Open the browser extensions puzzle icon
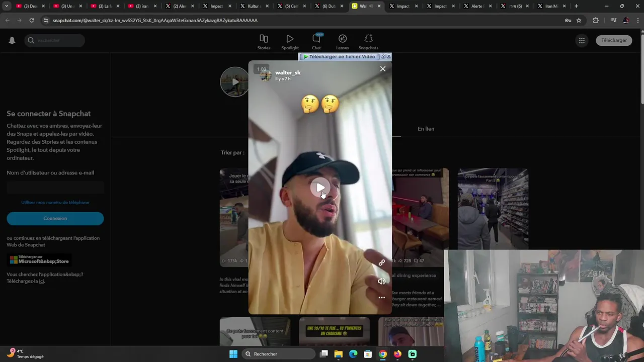This screenshot has width=644, height=362. 596,20
